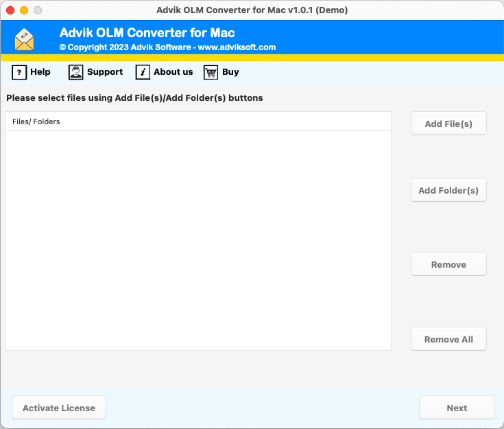Click the Support agent icon
Image resolution: width=504 pixels, height=429 pixels.
[x=75, y=72]
